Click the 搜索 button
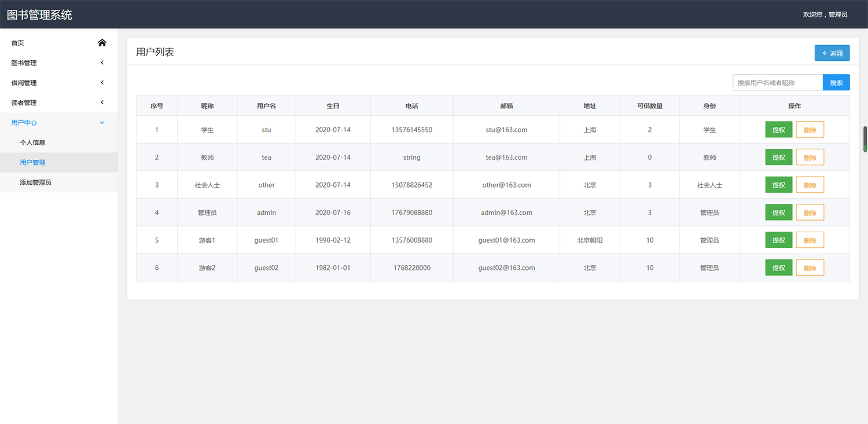868x424 pixels. 836,83
